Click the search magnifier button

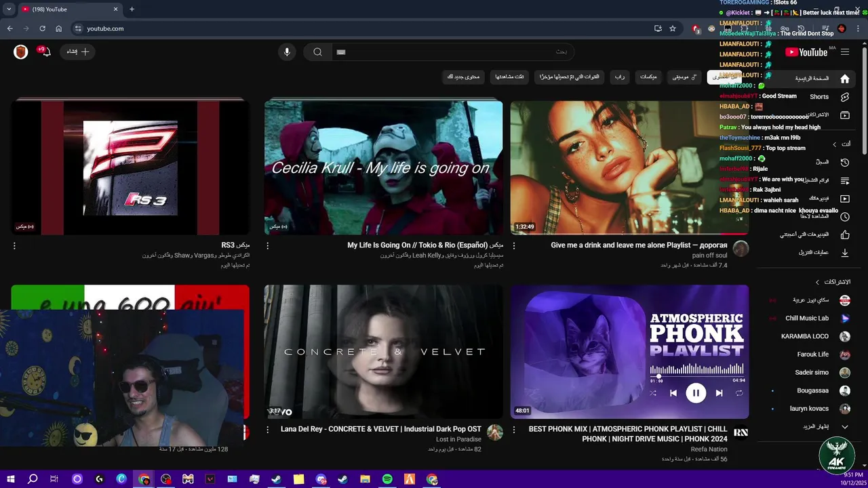click(x=317, y=52)
